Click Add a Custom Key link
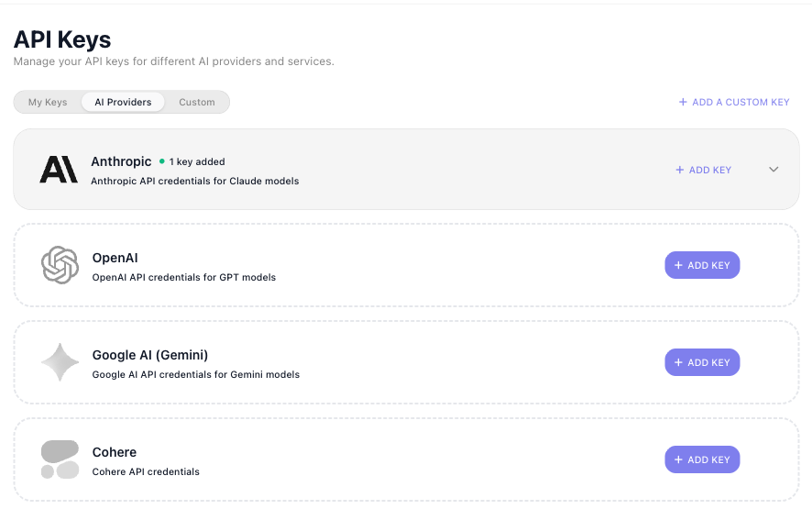Image resolution: width=812 pixels, height=509 pixels. (x=734, y=102)
